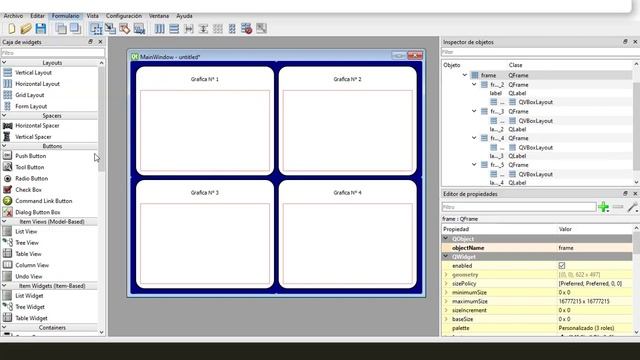Open the Formulario menu
The width and height of the screenshot is (640, 360).
tap(65, 16)
